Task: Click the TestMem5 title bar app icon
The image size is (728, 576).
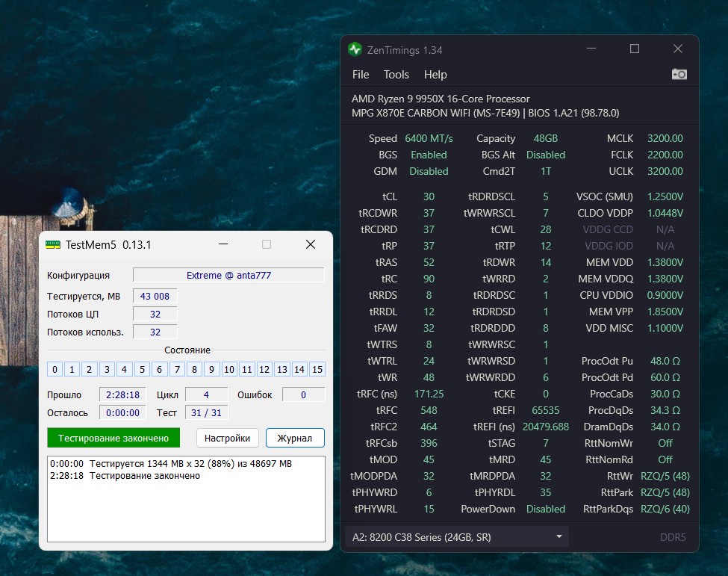Action: pyautogui.click(x=53, y=245)
